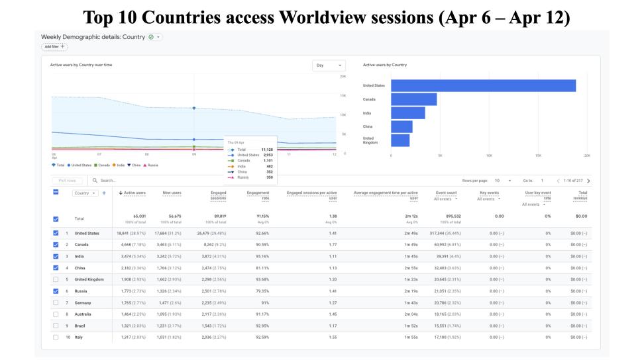Open the Day granularity dropdown
Viewport: 644px width, 362px height.
coord(329,66)
